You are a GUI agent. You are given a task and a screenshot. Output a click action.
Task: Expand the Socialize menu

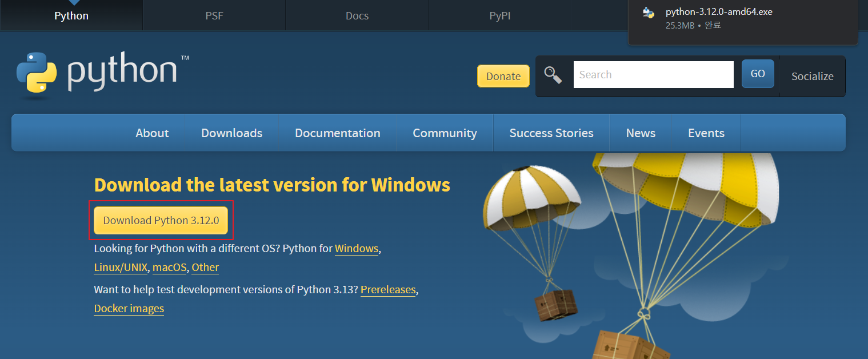(812, 76)
